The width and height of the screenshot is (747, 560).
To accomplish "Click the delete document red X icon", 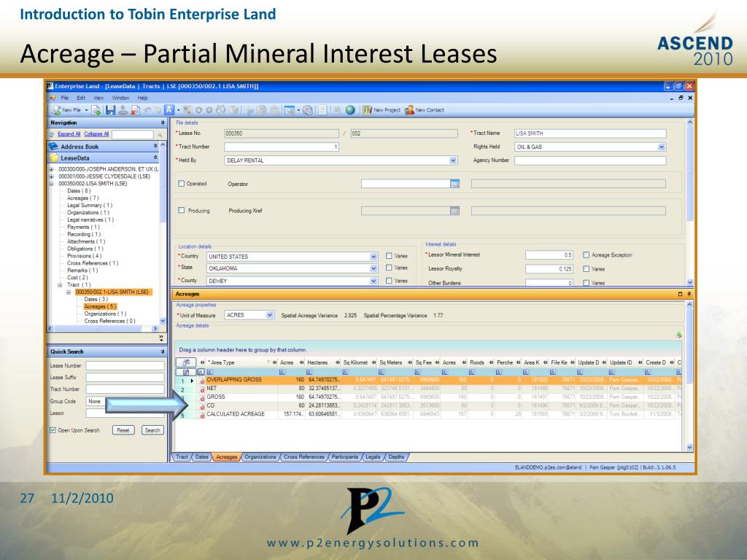I will (x=136, y=110).
